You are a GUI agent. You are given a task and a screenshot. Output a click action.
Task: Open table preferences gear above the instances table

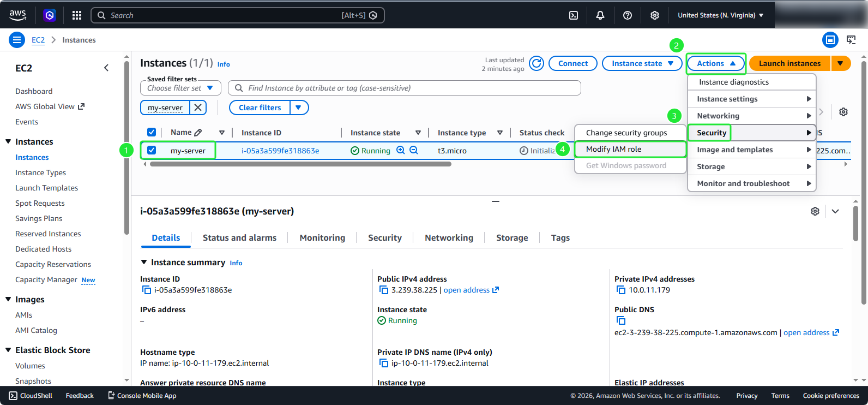click(x=843, y=112)
